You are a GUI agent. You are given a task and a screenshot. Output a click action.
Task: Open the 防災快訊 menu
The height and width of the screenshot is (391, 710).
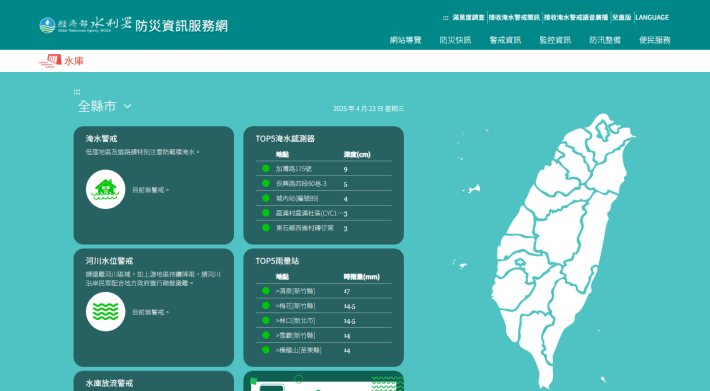click(x=455, y=40)
